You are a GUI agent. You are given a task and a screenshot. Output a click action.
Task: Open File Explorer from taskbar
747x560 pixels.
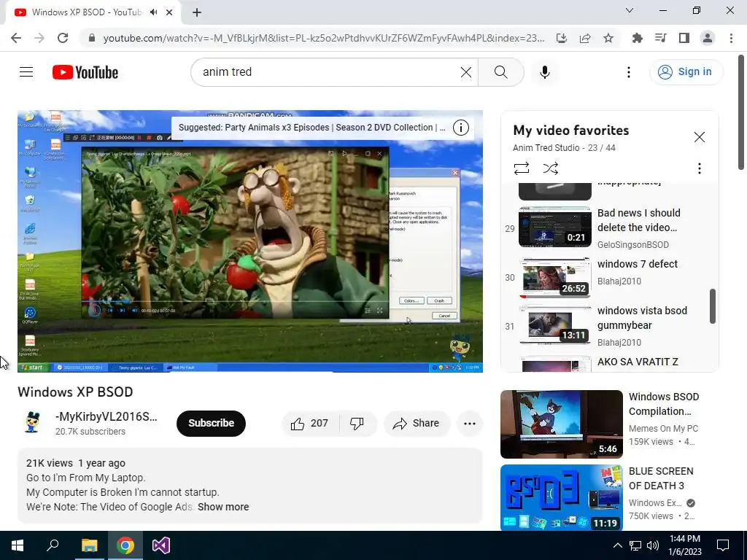[x=89, y=545]
